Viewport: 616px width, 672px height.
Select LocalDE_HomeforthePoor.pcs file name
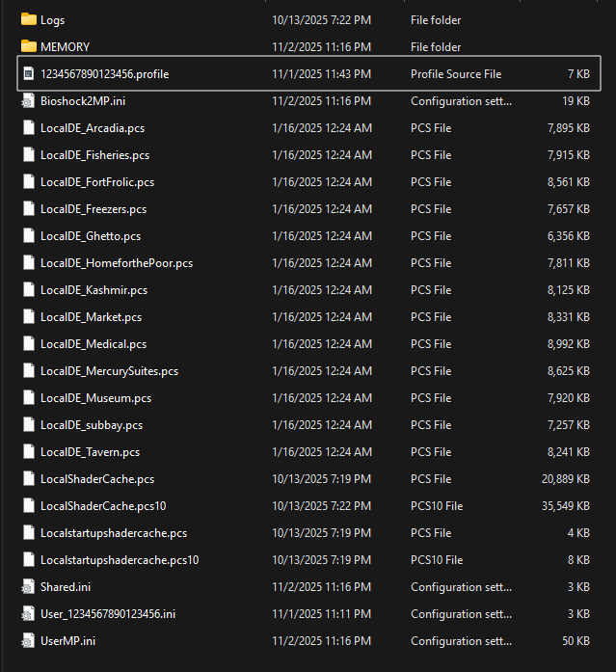click(116, 262)
